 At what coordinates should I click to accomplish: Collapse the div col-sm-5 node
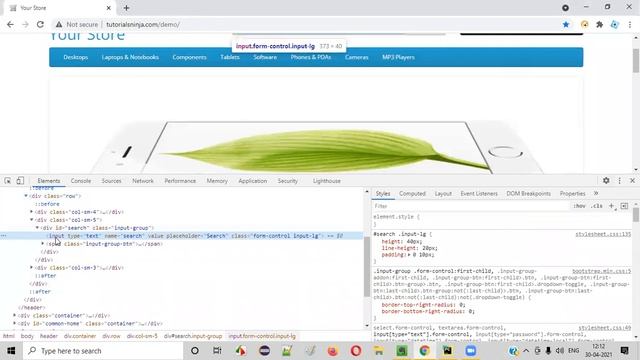tap(32, 220)
